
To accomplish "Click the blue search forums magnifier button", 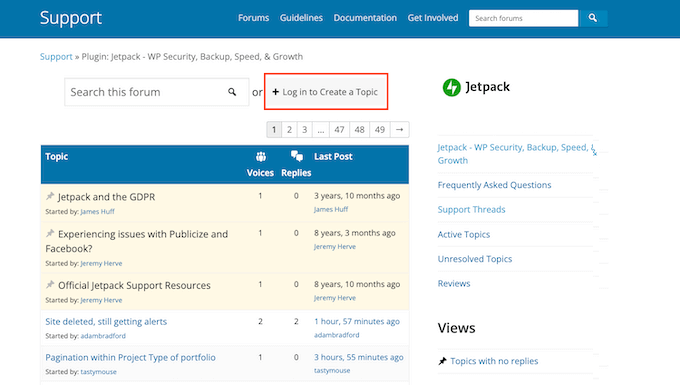I will pyautogui.click(x=593, y=18).
